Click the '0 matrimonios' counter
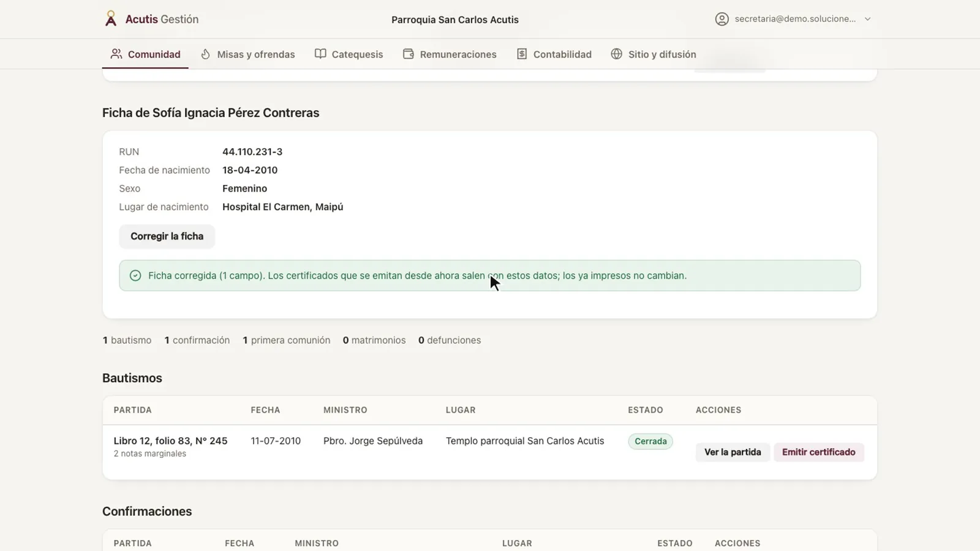Viewport: 980px width, 551px height. (x=374, y=340)
